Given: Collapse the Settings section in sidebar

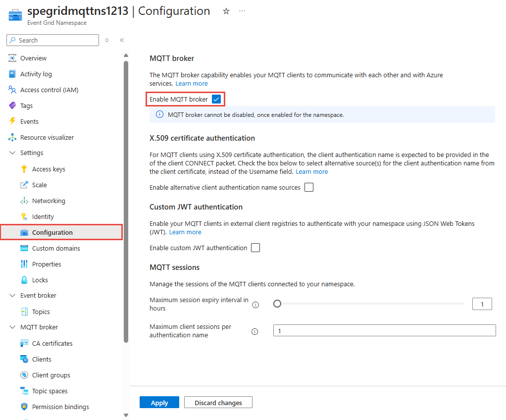Looking at the screenshot, I should (x=12, y=153).
